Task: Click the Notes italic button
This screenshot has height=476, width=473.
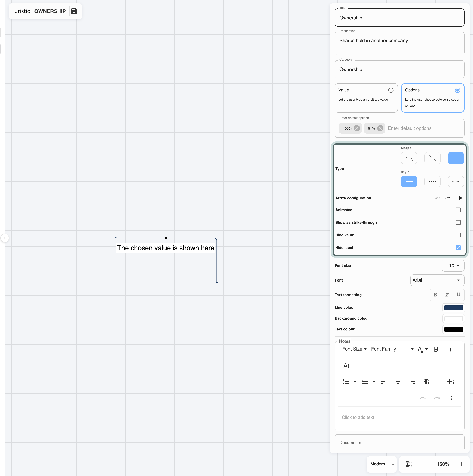Action: 450,349
